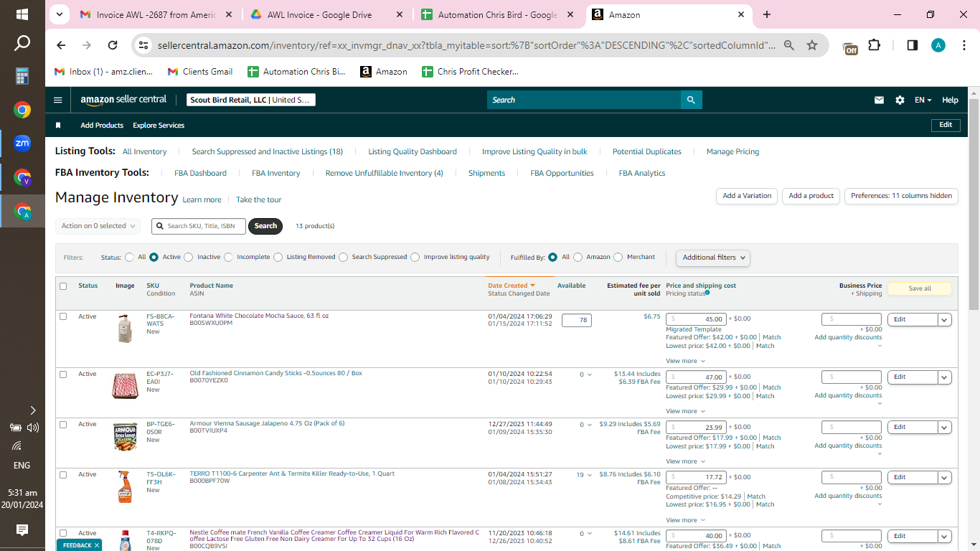This screenshot has height=551, width=980.
Task: Expand View more for Fontana Mocha Sauce pricing
Action: [685, 362]
